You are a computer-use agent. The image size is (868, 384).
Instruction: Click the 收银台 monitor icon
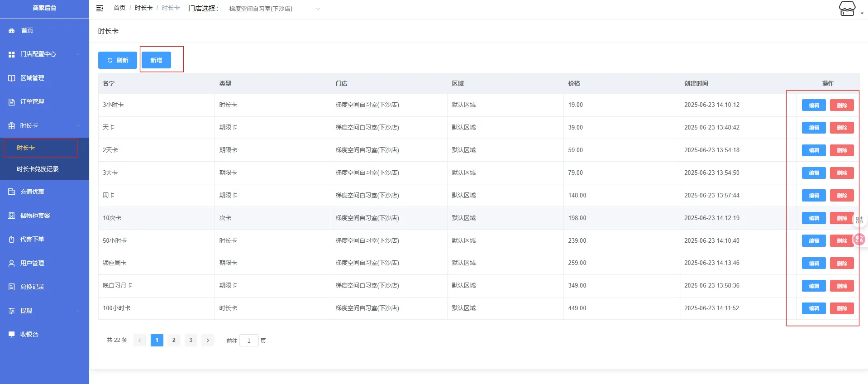(x=12, y=334)
